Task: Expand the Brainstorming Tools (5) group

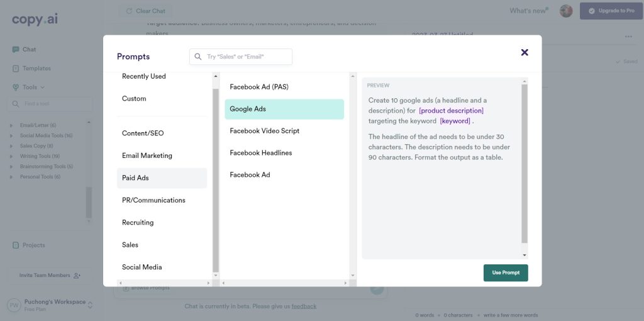Action: [42, 166]
